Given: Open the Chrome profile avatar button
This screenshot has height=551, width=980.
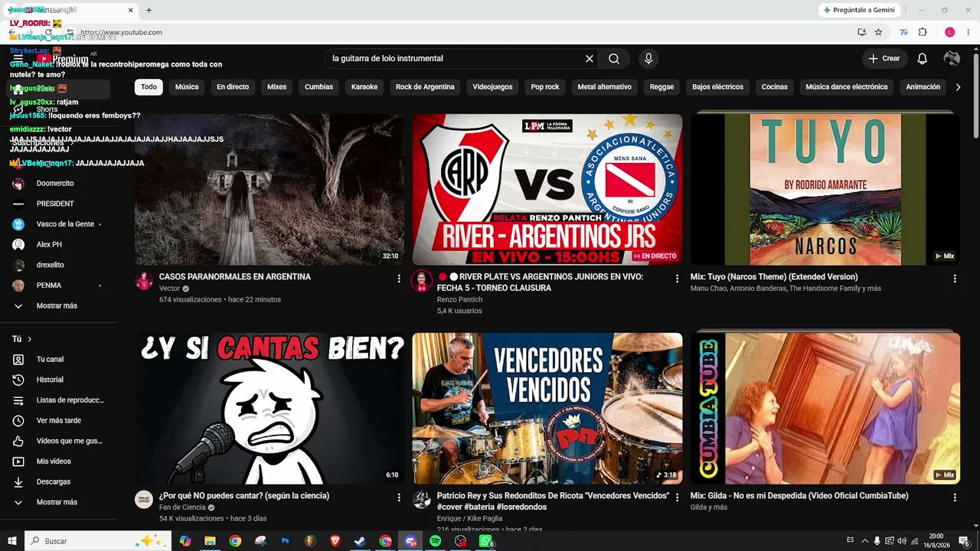Looking at the screenshot, I should 949,32.
